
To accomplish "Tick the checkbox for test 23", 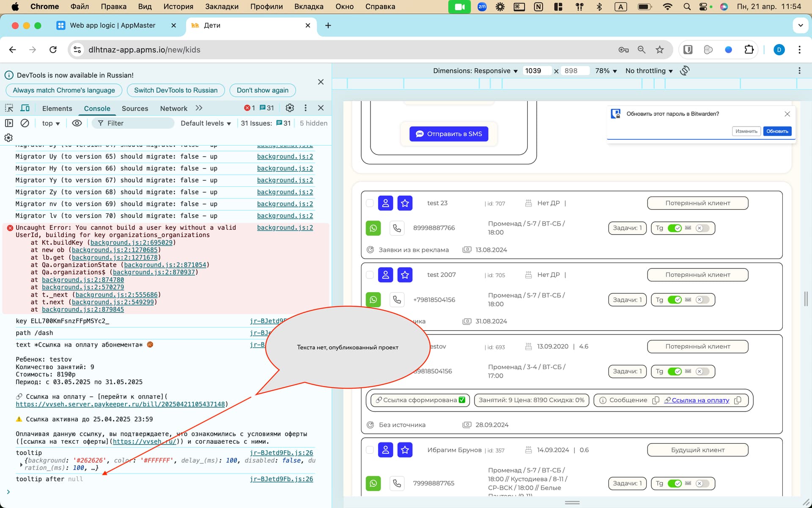I will (x=370, y=203).
